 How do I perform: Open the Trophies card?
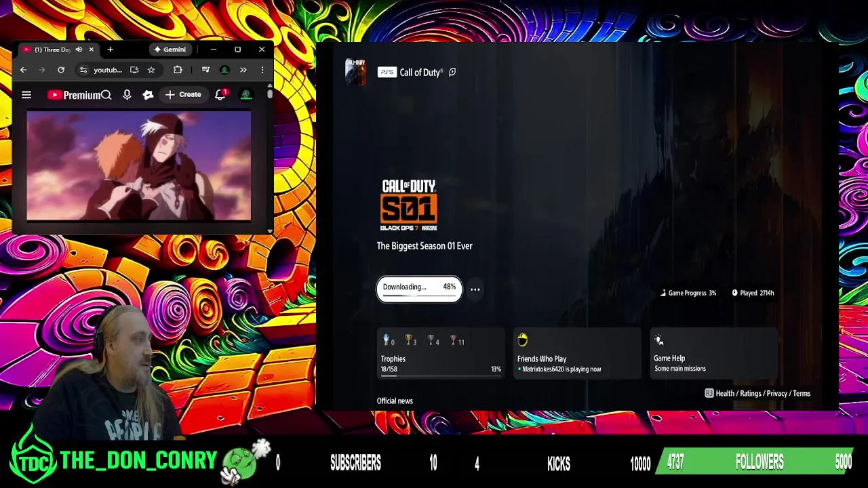tap(441, 354)
